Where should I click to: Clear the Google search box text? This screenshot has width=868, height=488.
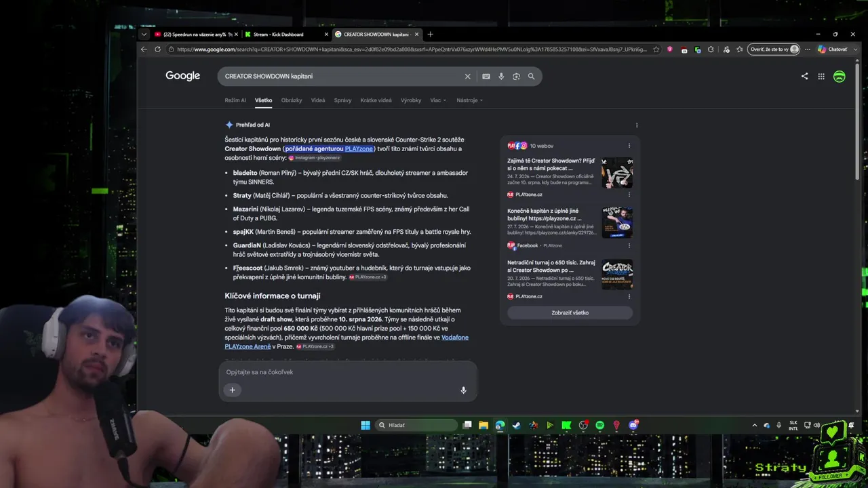tap(467, 77)
